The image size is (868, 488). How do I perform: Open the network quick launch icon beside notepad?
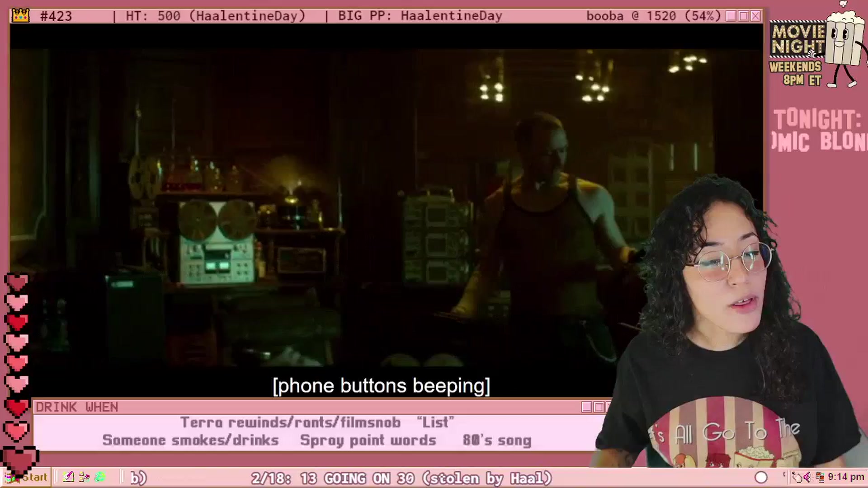pos(84,477)
